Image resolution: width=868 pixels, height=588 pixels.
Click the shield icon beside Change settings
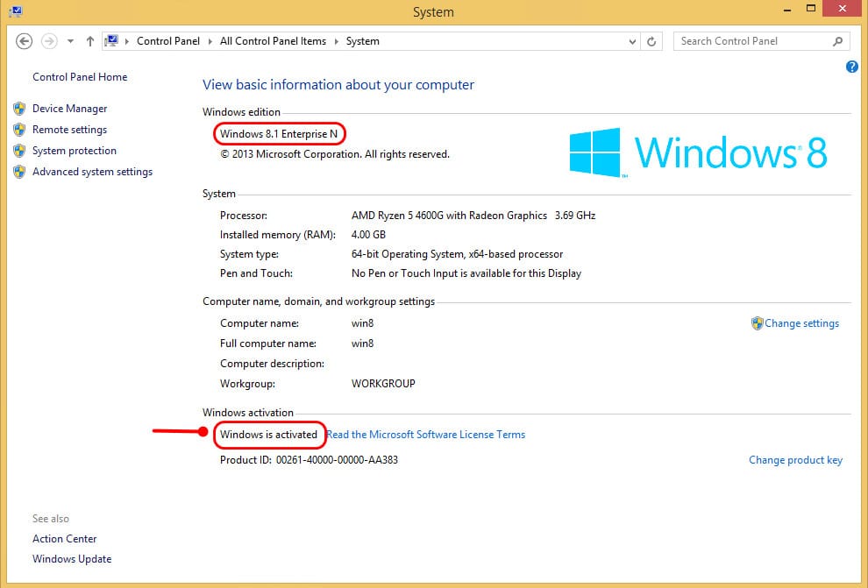point(757,323)
